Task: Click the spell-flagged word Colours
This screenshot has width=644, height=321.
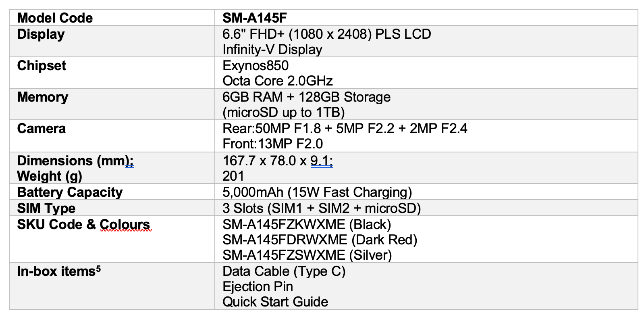Action: coord(125,224)
